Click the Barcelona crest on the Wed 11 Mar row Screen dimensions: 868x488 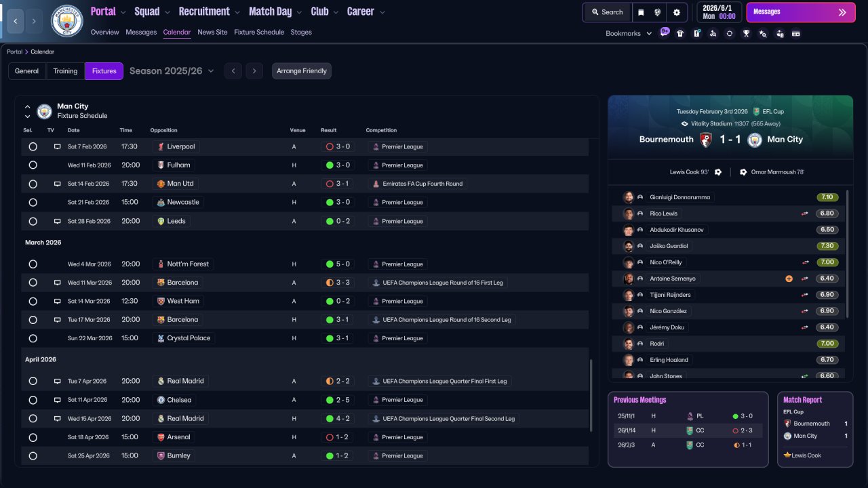click(x=161, y=283)
